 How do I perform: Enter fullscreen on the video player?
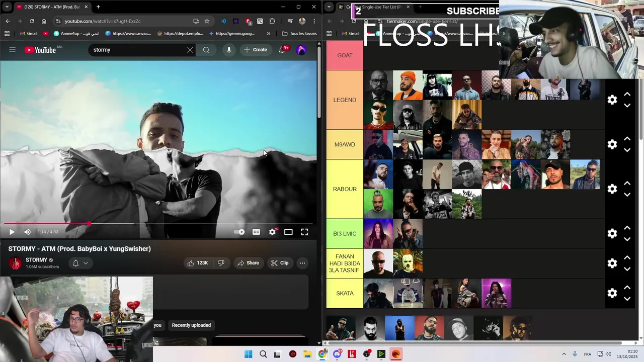point(304,232)
